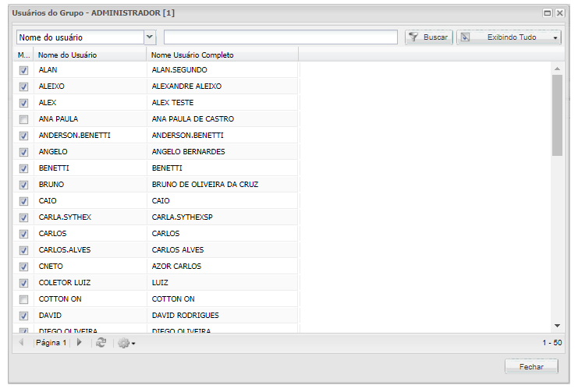The image size is (578, 392).
Task: Open the gear settings menu in footer
Action: [x=126, y=343]
